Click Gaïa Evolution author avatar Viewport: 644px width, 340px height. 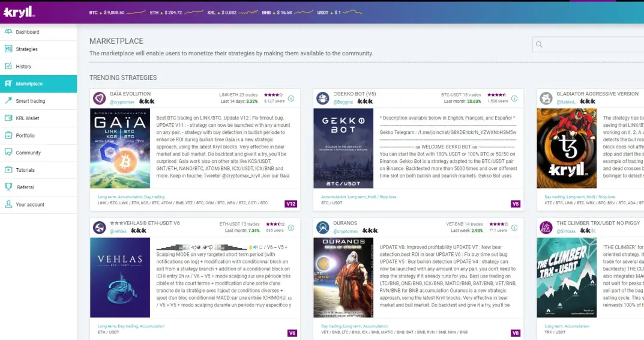point(100,99)
